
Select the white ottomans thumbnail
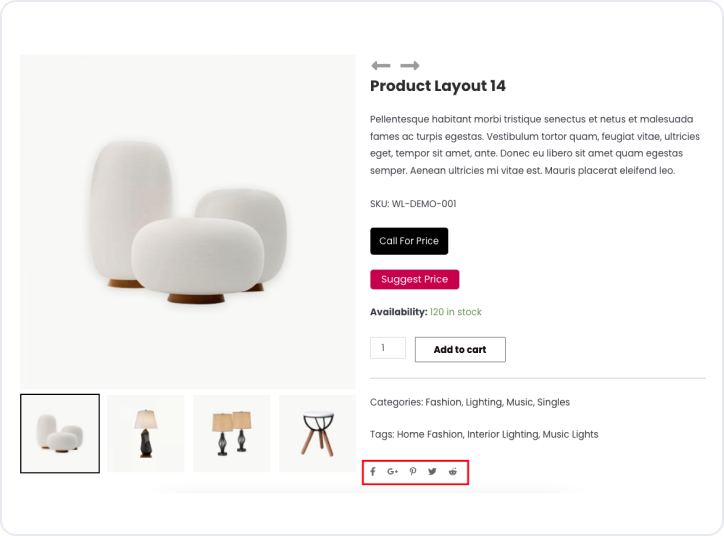[x=60, y=433]
